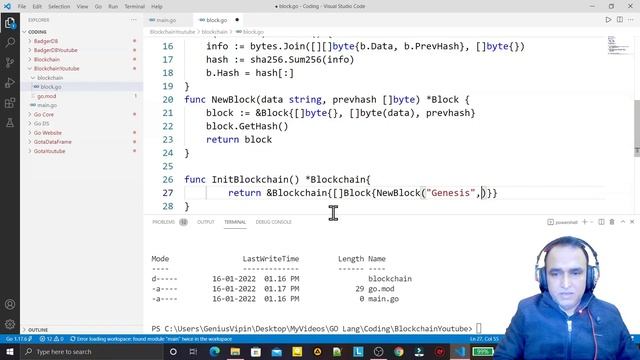Click error loading workspace message in status bar
640x360 pixels.
coord(151,339)
